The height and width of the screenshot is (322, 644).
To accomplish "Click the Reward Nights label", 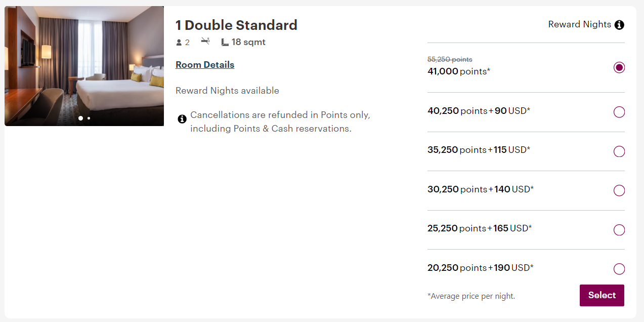I will click(x=579, y=24).
